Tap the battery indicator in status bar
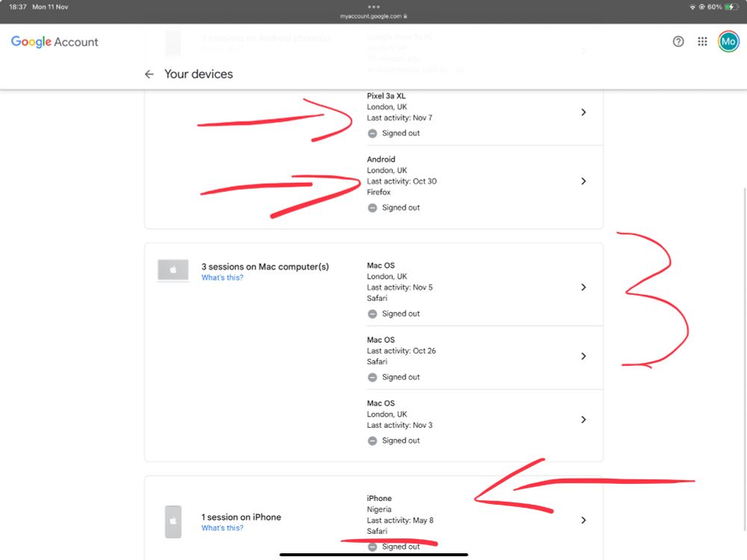Viewport: 747px width, 560px height. [731, 7]
